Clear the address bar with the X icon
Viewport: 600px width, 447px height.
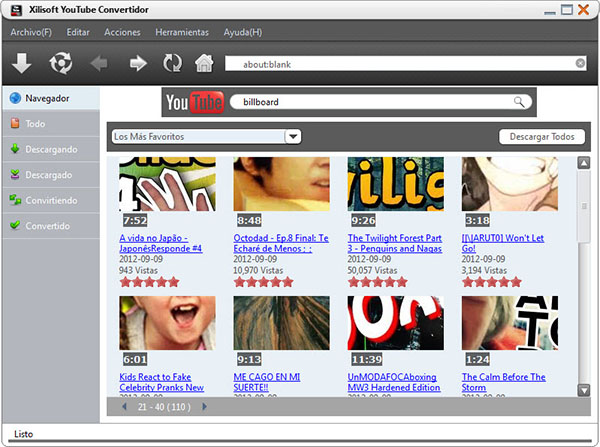click(580, 63)
